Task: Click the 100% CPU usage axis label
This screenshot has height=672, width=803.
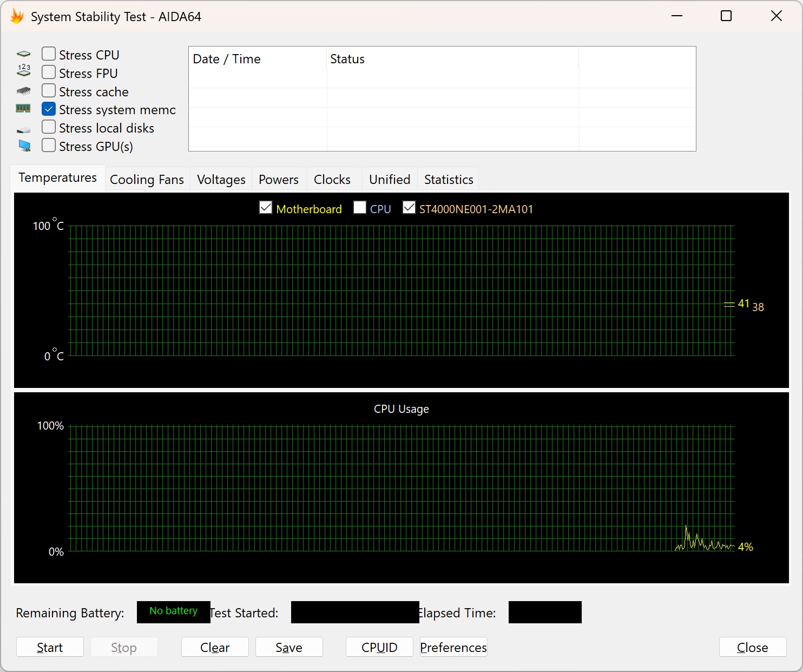Action: pyautogui.click(x=50, y=426)
